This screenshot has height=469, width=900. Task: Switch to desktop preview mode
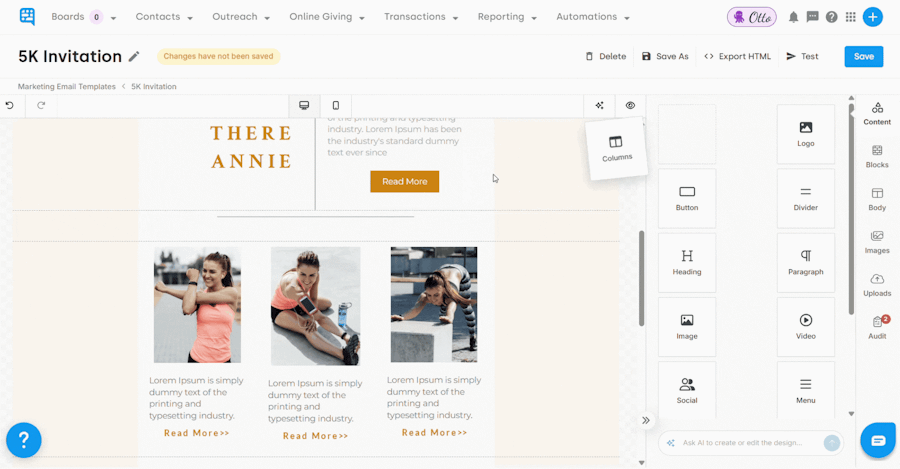304,106
